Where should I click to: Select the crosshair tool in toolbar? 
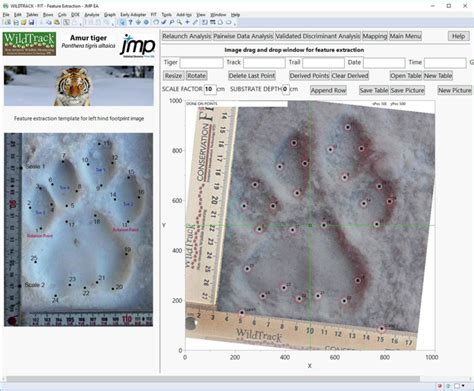click(x=187, y=22)
